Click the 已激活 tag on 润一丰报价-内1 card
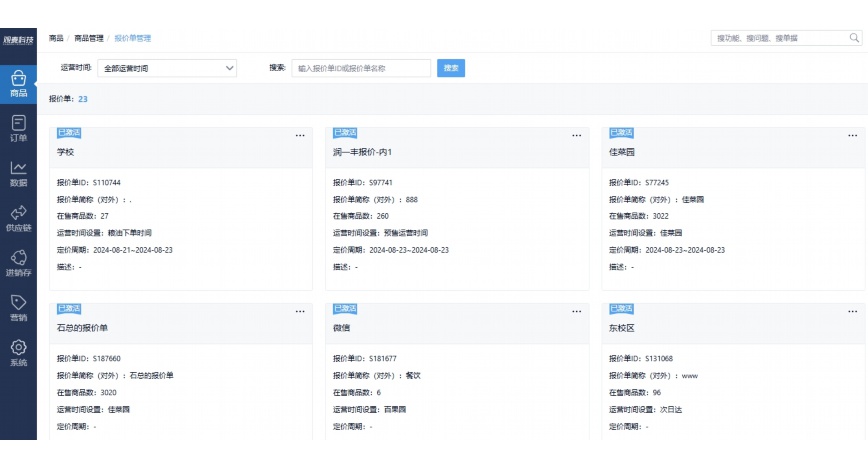Screen dimensions: 868x468 click(x=345, y=132)
